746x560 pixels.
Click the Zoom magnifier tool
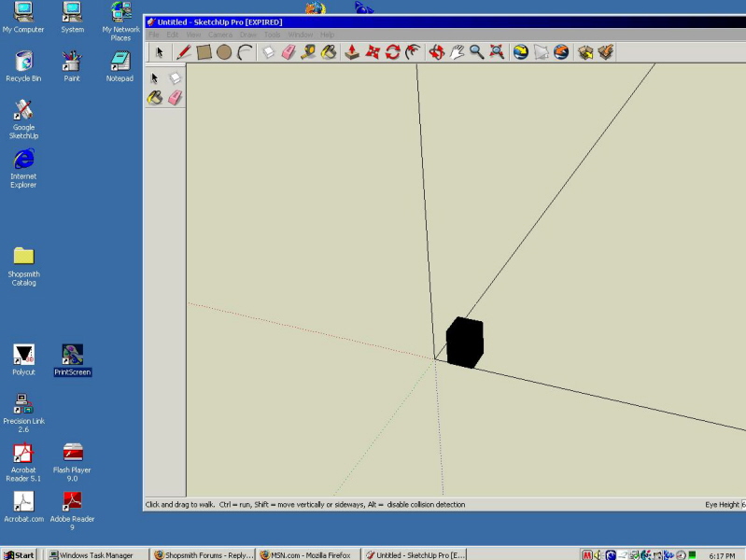click(x=477, y=52)
